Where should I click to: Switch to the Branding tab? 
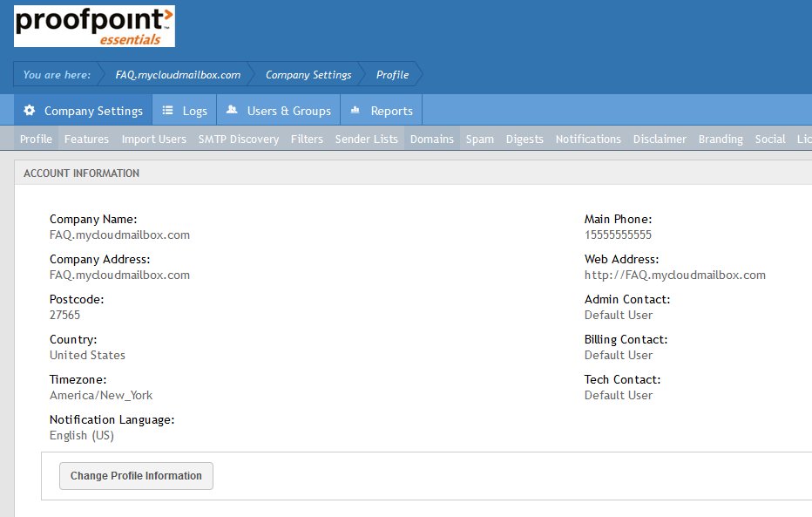coord(721,138)
